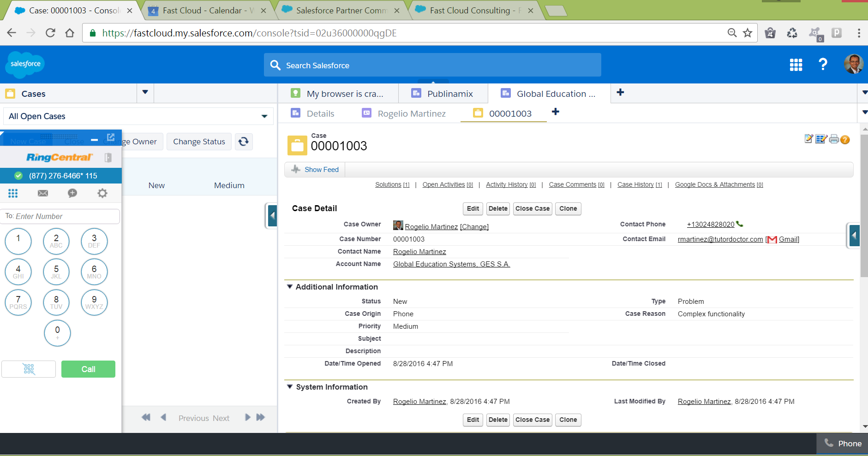The width and height of the screenshot is (868, 456).
Task: Click the To: Enter Number field
Action: click(x=60, y=216)
